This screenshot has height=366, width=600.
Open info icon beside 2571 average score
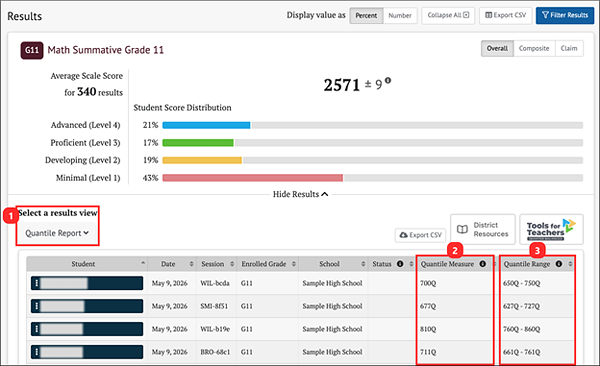pyautogui.click(x=388, y=80)
